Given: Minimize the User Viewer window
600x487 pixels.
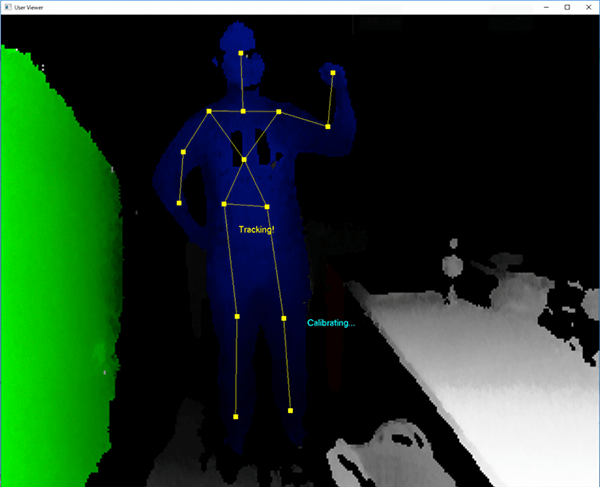Looking at the screenshot, I should [546, 7].
